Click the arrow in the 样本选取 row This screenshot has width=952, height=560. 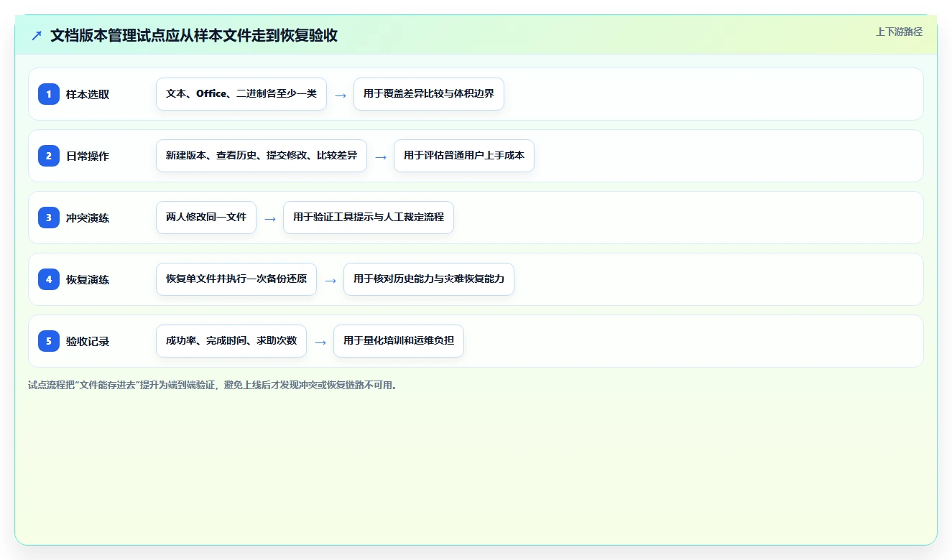tap(341, 95)
